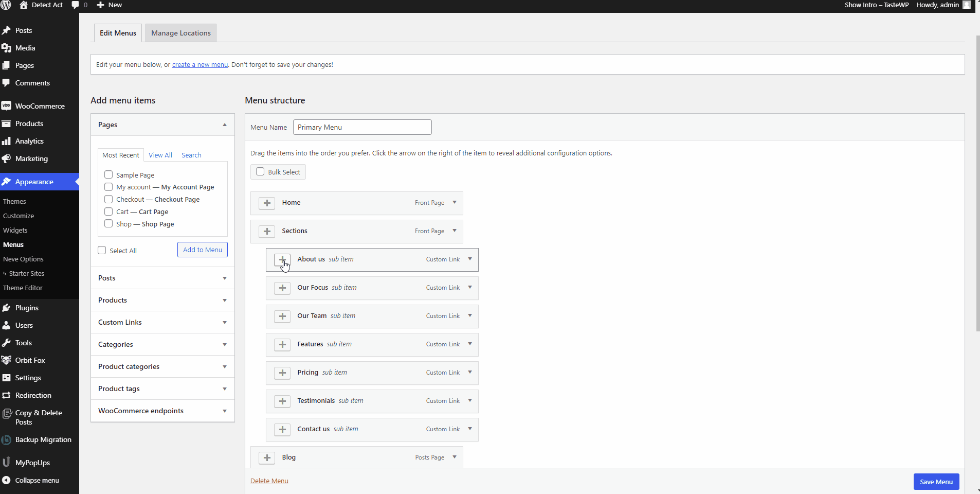980x494 pixels.
Task: Click the plus handle icon on Blog menu item
Action: coord(267,458)
